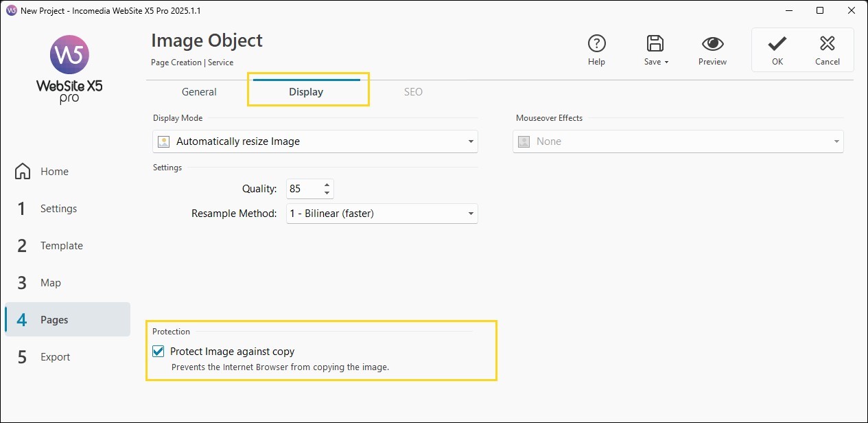Toggle Protect Image against copy checkbox

159,352
